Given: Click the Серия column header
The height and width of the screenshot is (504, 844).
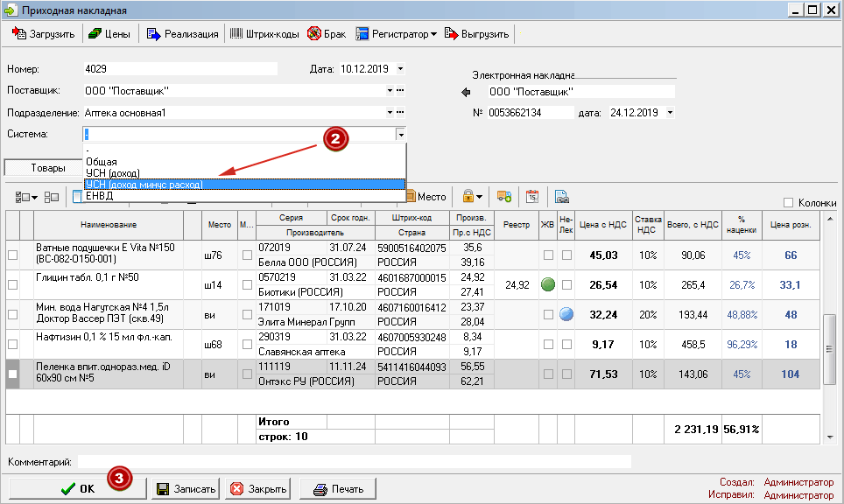Looking at the screenshot, I should point(292,218).
